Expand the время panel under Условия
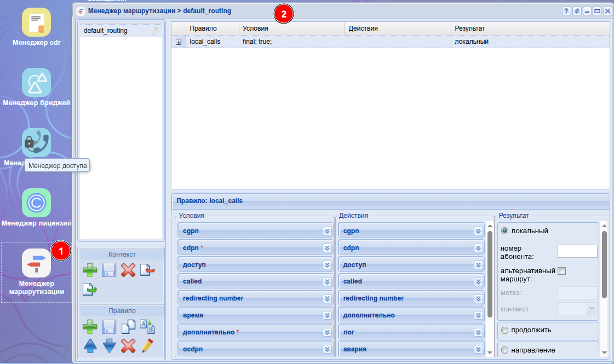 [x=328, y=315]
